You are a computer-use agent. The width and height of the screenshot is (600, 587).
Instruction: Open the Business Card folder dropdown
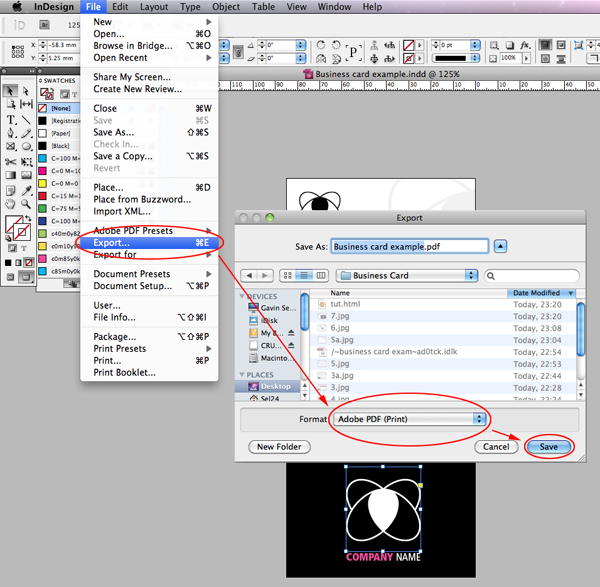click(x=407, y=276)
